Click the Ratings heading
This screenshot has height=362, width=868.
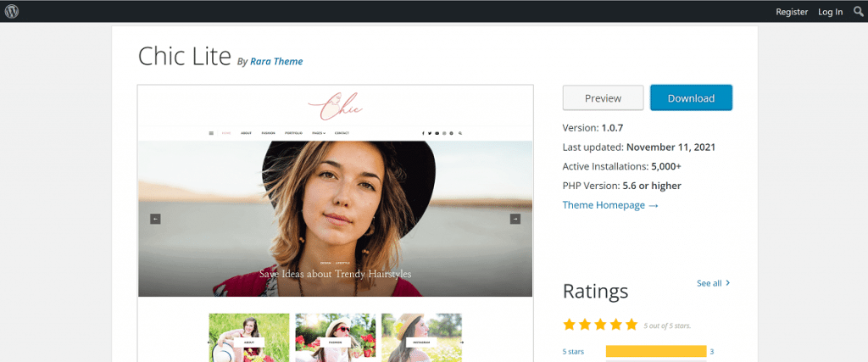pyautogui.click(x=595, y=291)
